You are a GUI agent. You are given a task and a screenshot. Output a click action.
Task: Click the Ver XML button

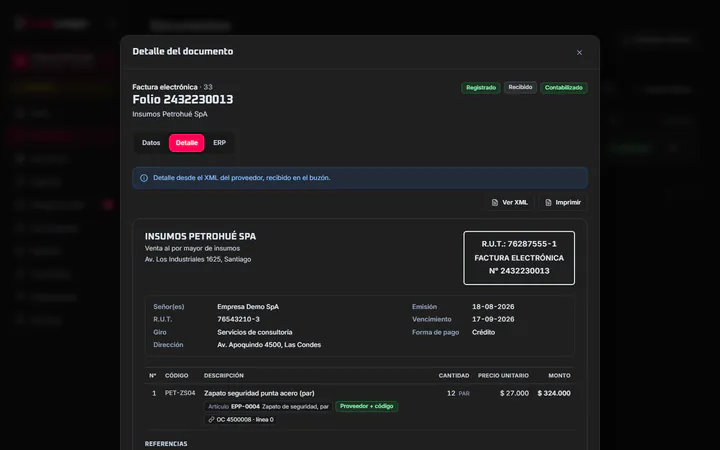pos(509,202)
